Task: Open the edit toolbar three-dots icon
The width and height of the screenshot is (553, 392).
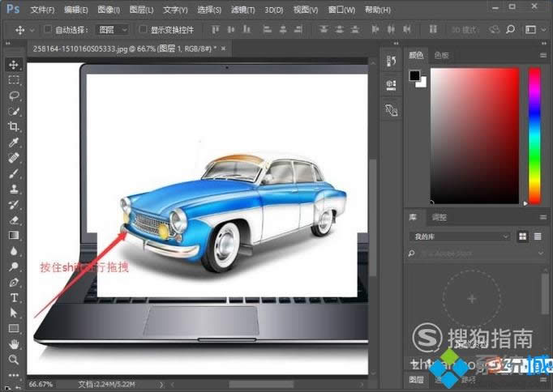Action: click(14, 375)
